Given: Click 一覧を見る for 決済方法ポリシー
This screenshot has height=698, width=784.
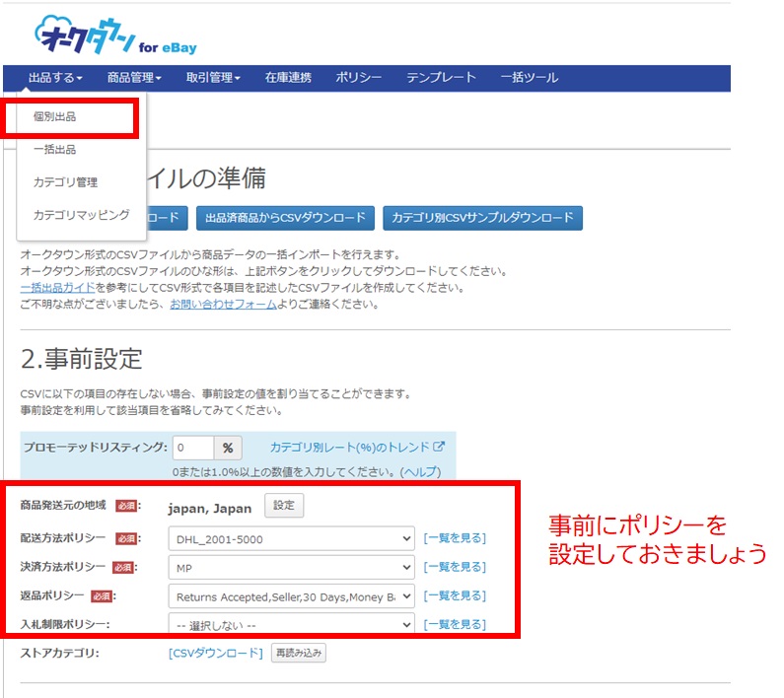Looking at the screenshot, I should pos(455,567).
